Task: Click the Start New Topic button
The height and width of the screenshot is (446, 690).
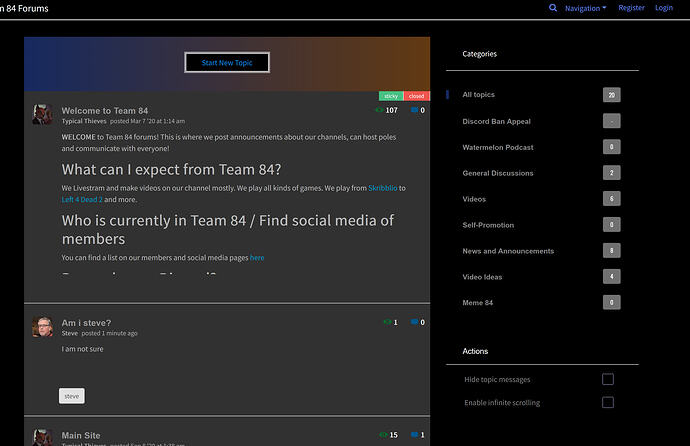Action: pyautogui.click(x=227, y=62)
